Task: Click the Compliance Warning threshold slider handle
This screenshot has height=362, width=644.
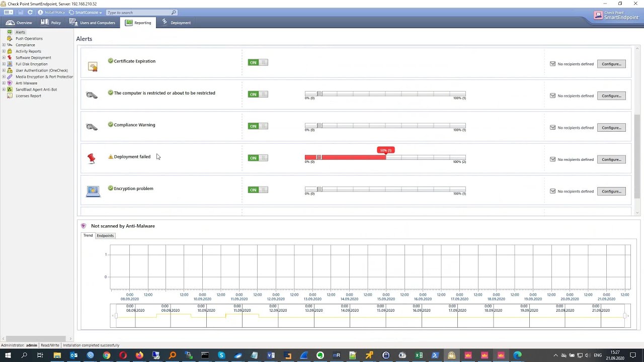Action: pyautogui.click(x=319, y=126)
